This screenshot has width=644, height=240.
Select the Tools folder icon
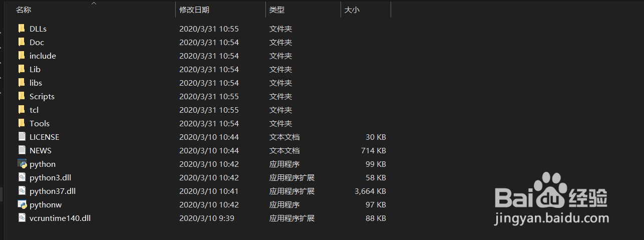click(x=22, y=123)
